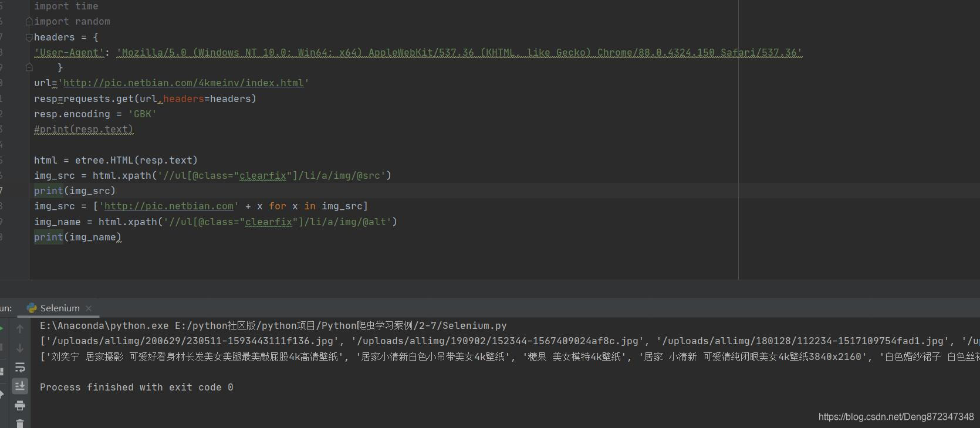Click the 'User-Agent' key string
Image resolution: width=980 pixels, height=428 pixels.
[69, 53]
